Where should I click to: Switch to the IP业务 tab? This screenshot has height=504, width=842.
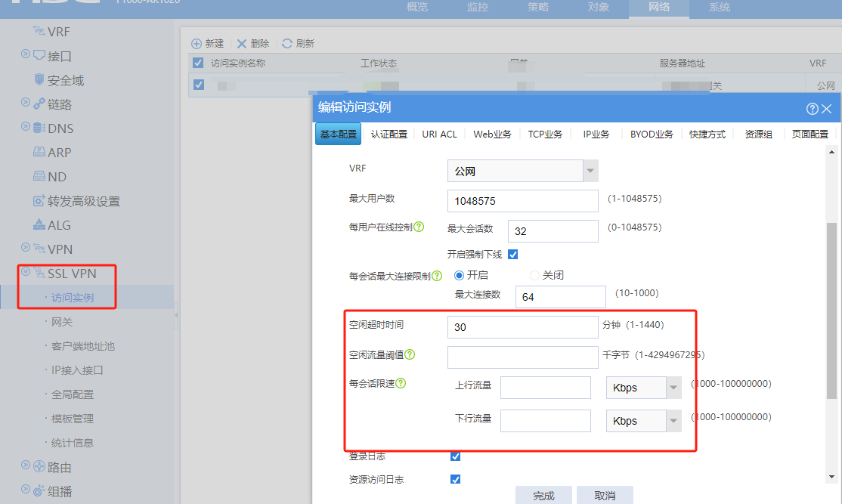(x=596, y=135)
